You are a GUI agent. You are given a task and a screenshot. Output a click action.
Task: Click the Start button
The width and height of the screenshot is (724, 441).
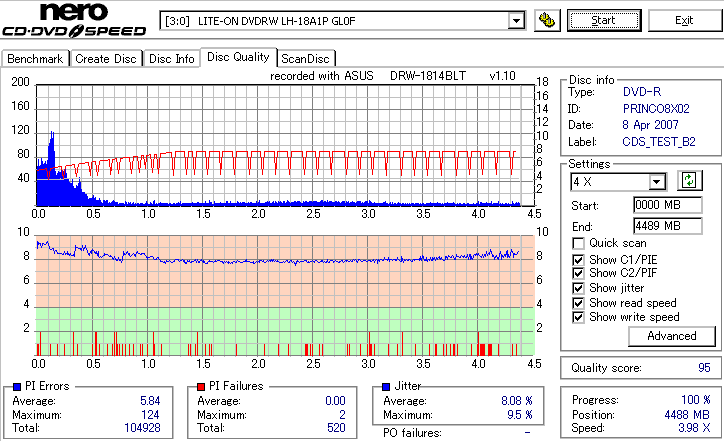pos(604,21)
